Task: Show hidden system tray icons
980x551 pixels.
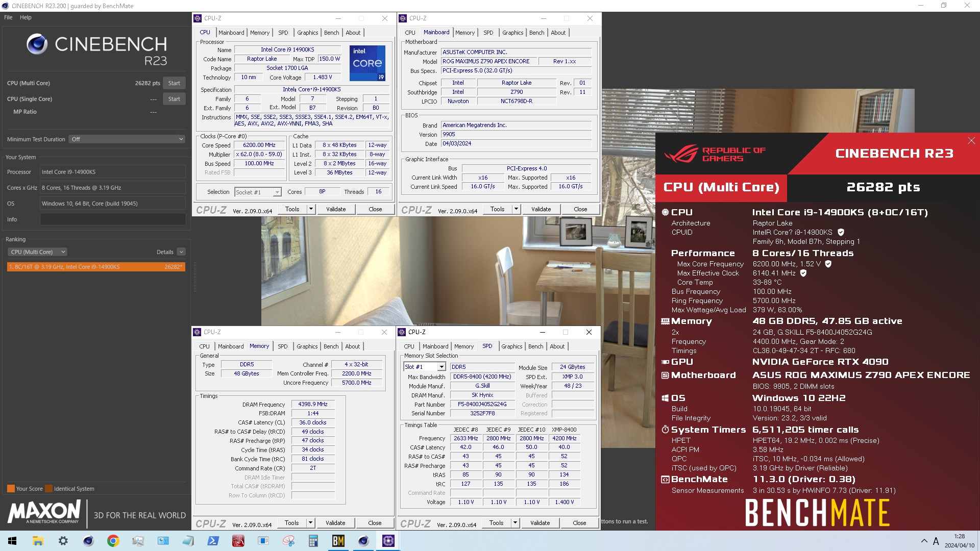Action: (x=924, y=541)
